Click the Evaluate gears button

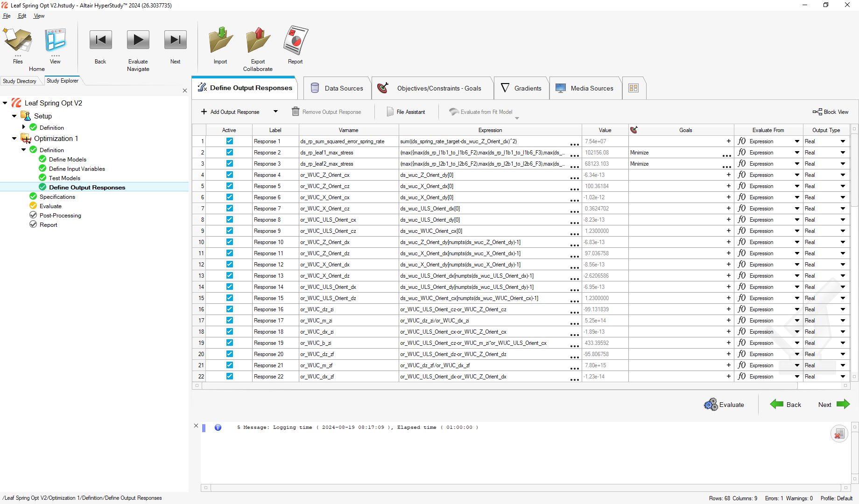[x=724, y=405]
